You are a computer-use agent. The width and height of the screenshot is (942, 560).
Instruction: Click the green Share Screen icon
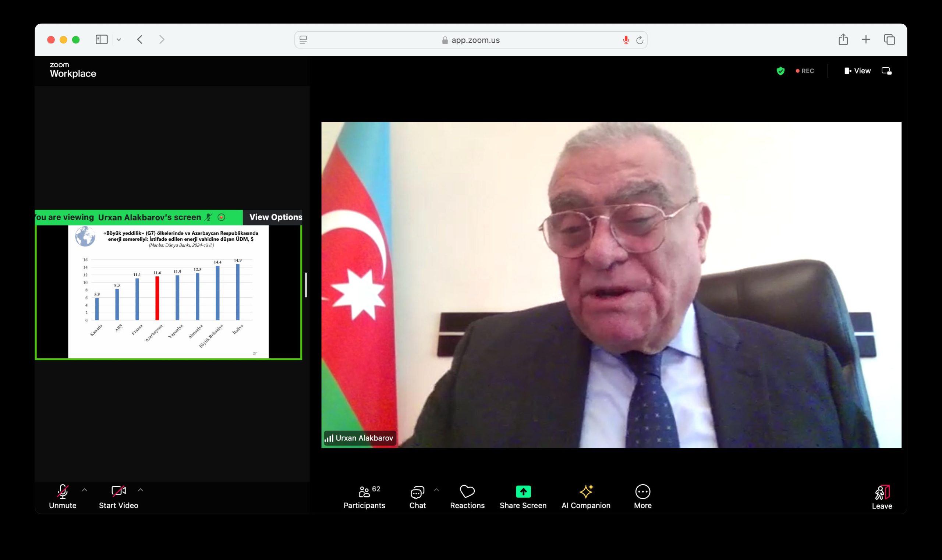(x=524, y=492)
